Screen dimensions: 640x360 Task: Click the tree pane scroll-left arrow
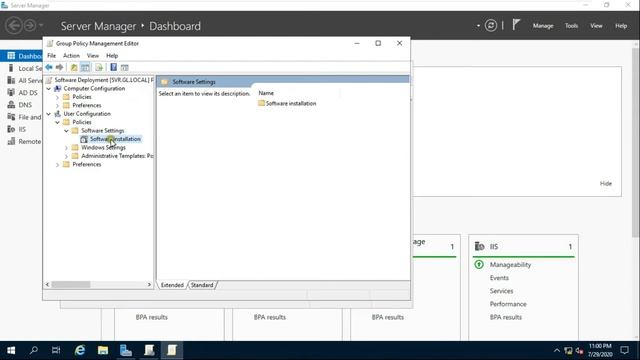coord(47,284)
